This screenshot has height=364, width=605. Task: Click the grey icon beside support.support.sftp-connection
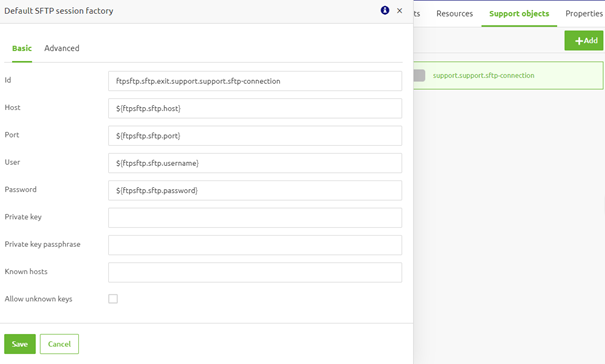point(419,75)
